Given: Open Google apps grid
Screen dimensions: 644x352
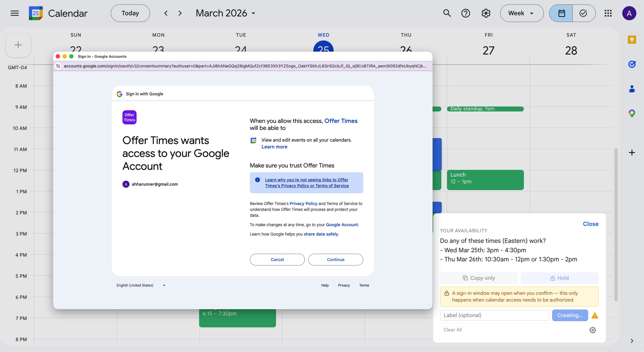Looking at the screenshot, I should [x=608, y=13].
